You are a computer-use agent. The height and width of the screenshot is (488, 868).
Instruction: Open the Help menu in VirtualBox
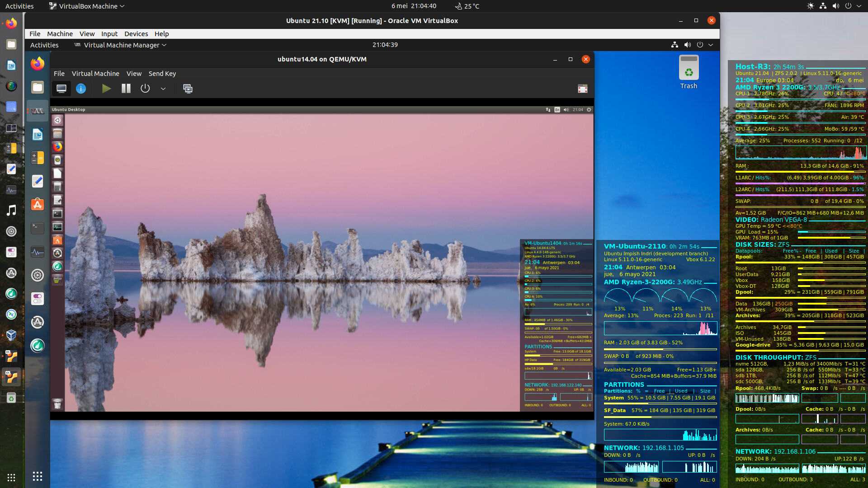(161, 34)
